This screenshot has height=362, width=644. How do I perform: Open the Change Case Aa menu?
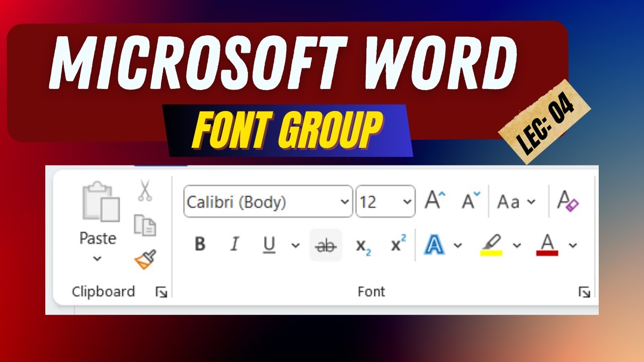coord(516,202)
